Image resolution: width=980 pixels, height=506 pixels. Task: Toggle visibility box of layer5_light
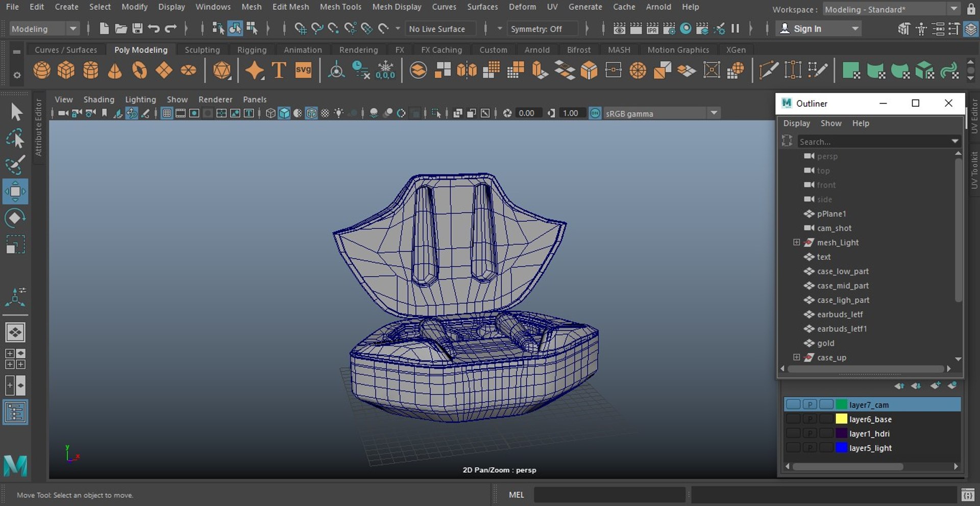793,447
